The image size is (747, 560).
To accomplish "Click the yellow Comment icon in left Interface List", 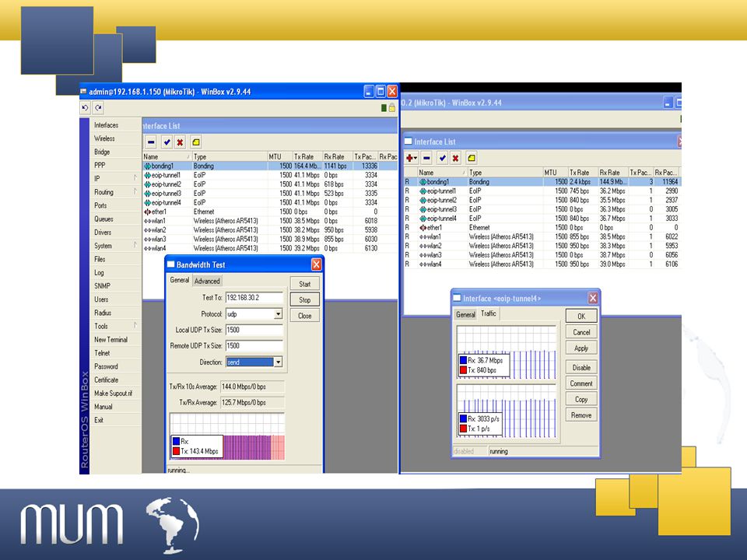I will 196,142.
